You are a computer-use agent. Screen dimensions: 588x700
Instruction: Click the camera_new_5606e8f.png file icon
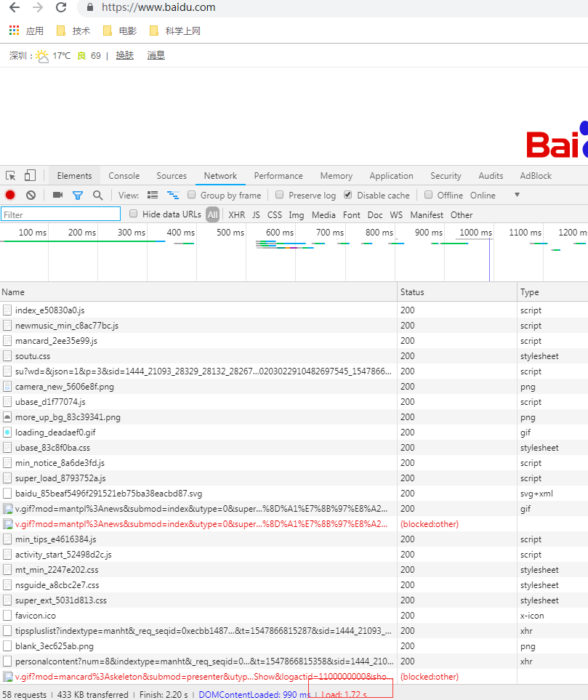(x=7, y=387)
